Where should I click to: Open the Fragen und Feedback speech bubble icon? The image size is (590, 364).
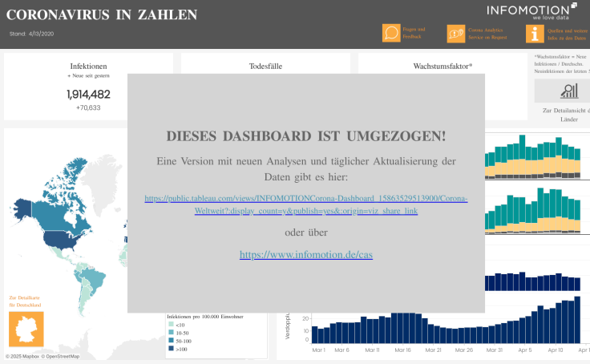[391, 33]
